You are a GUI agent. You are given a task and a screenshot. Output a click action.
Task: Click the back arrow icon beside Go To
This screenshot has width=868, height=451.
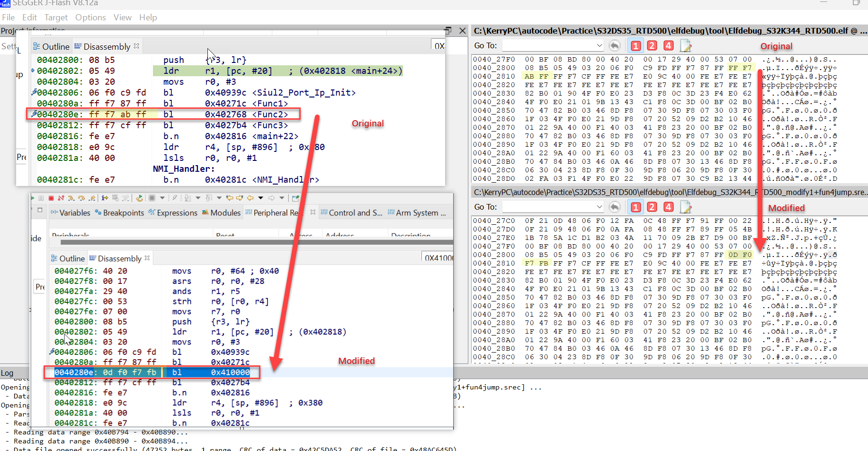[615, 45]
